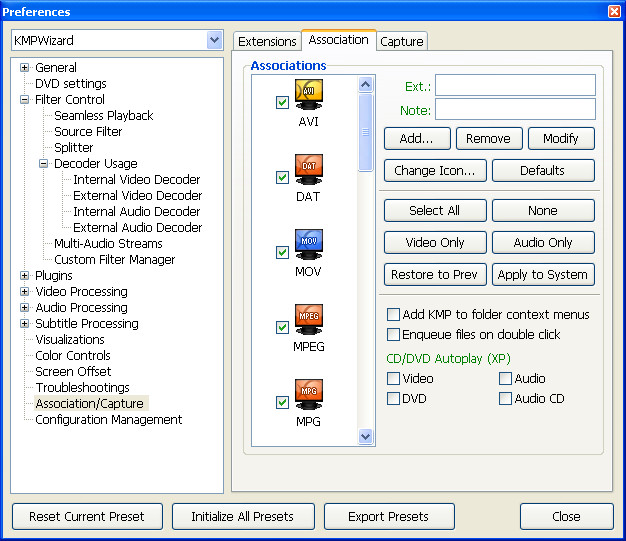Click the Modify button

(561, 139)
